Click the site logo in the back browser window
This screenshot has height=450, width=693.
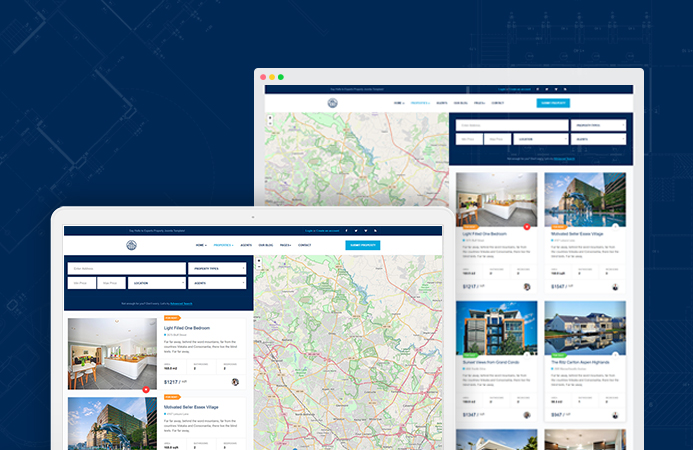(332, 102)
